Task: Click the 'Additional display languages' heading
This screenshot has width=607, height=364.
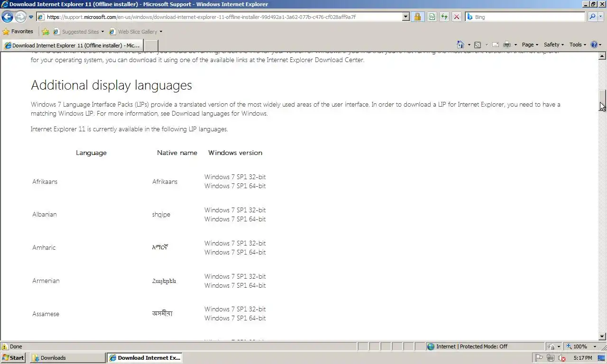Action: [x=111, y=85]
